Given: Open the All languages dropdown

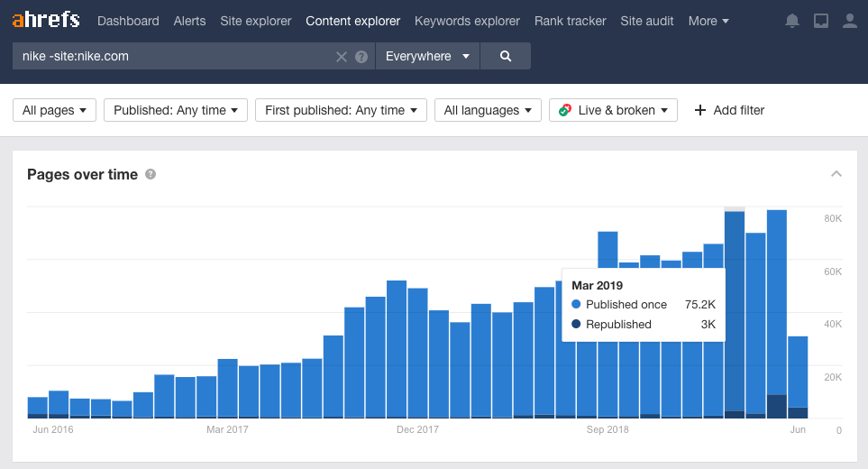Looking at the screenshot, I should [x=488, y=110].
